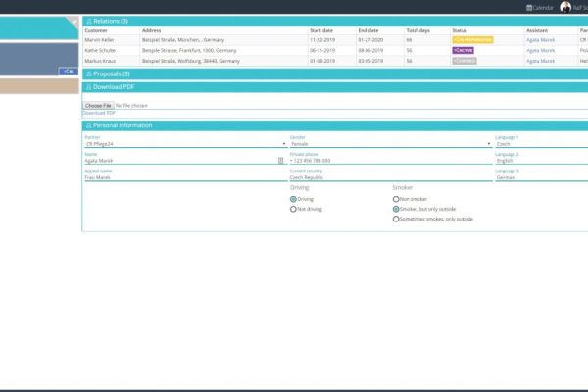Open the Partner dropdown
The height and width of the screenshot is (392, 588).
(185, 144)
